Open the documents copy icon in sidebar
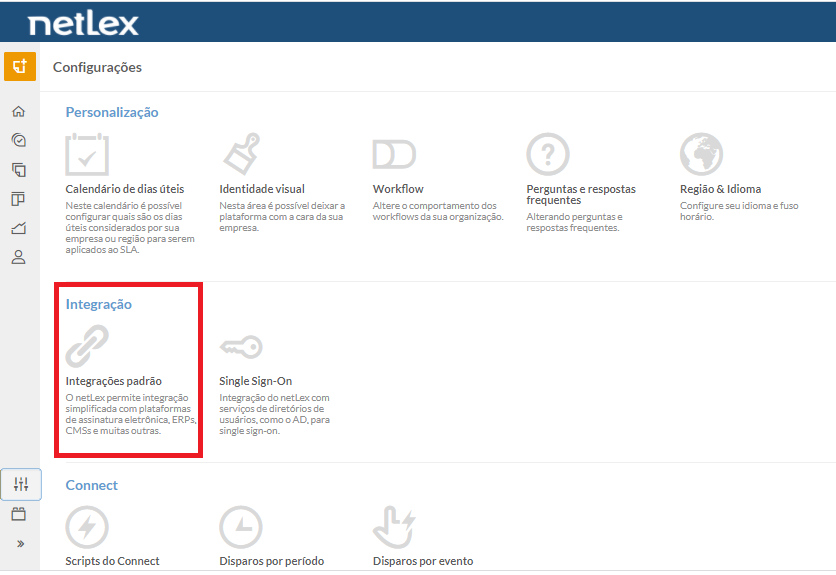The width and height of the screenshot is (836, 575). [x=19, y=170]
